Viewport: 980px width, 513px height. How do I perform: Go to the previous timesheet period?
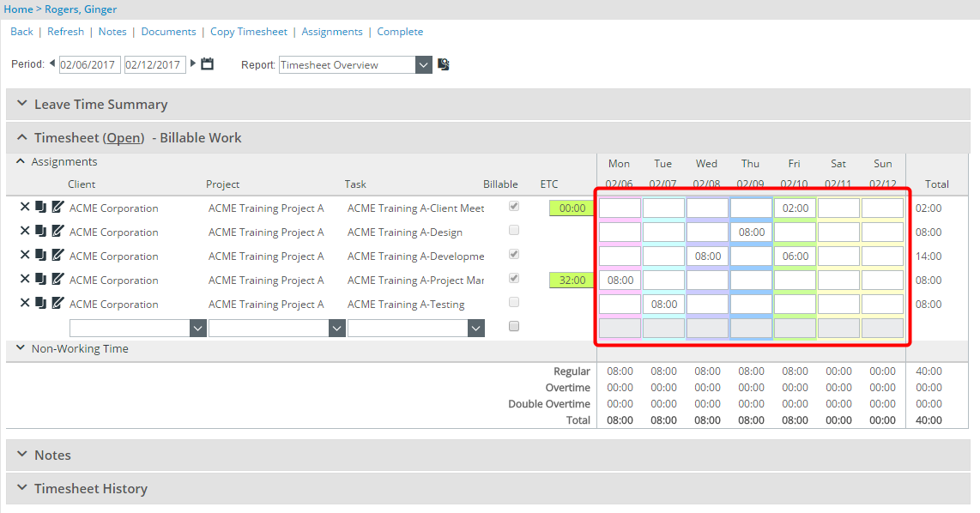point(52,63)
